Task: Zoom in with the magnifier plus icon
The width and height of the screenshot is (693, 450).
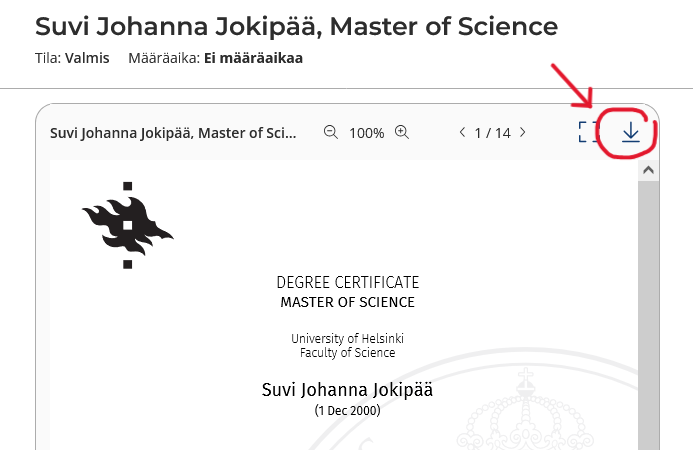Action: (402, 132)
